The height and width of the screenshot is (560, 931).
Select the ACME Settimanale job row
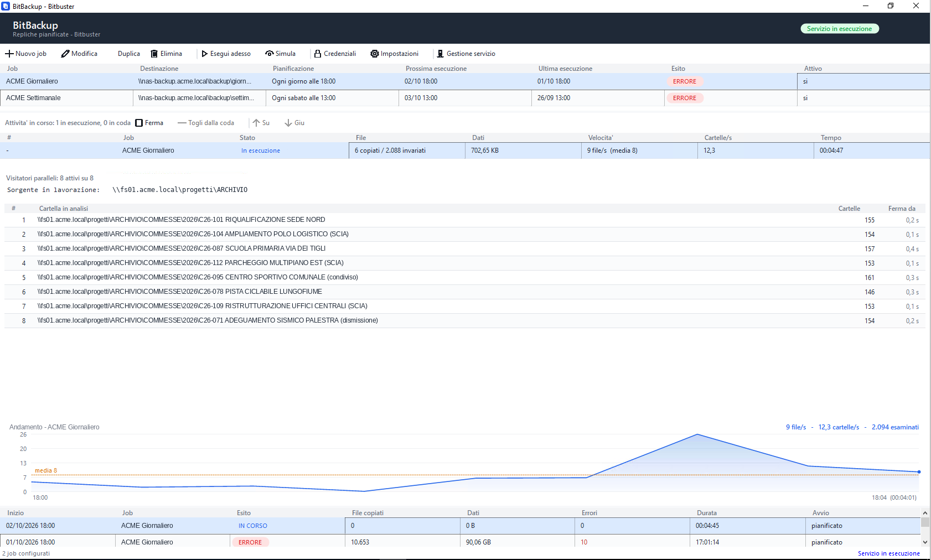coord(465,98)
